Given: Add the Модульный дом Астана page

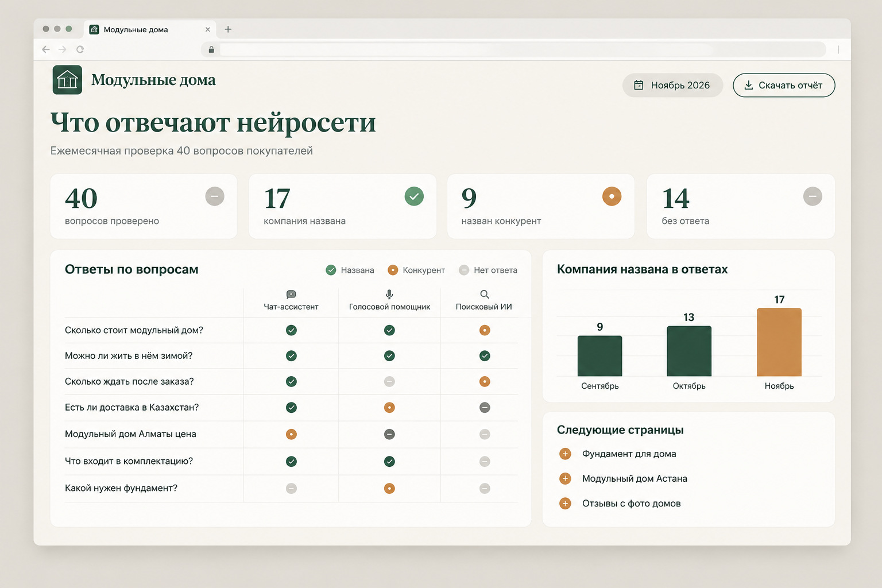Looking at the screenshot, I should (565, 479).
